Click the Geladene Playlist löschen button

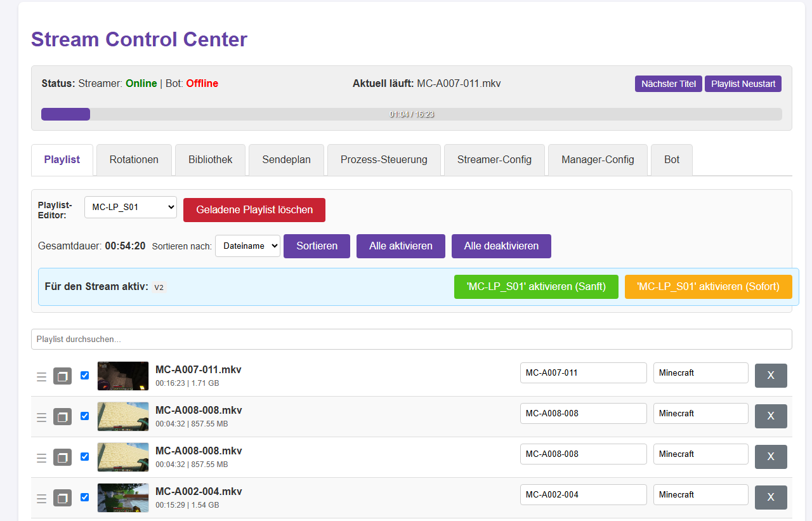point(254,209)
